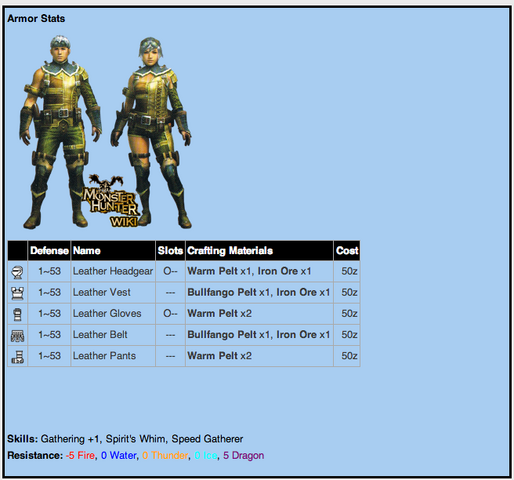
Task: Click the Gathering +1 skill text
Action: click(70, 439)
